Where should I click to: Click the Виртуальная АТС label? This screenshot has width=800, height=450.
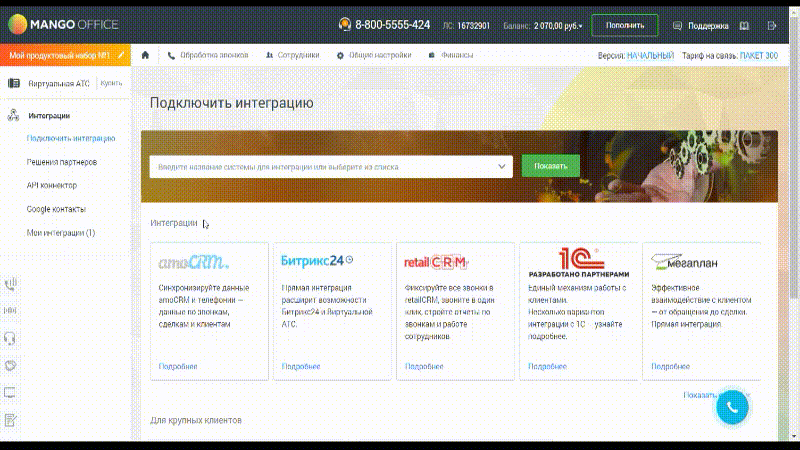pos(59,83)
